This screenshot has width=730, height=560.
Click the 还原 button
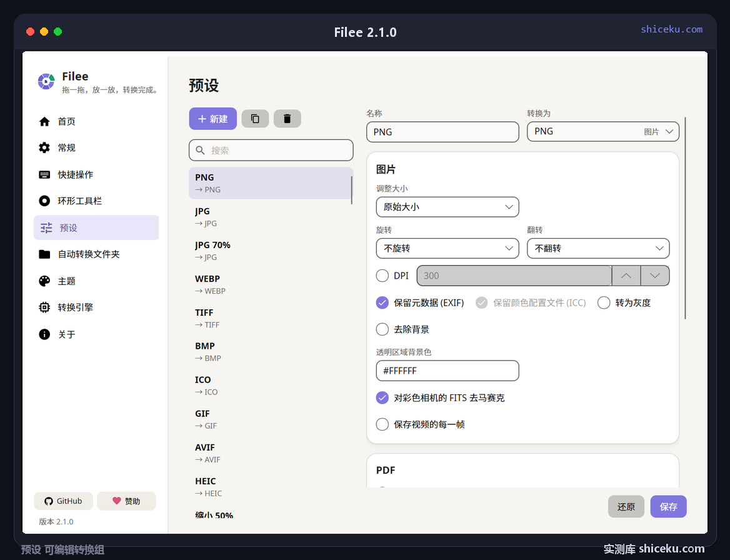tap(626, 506)
